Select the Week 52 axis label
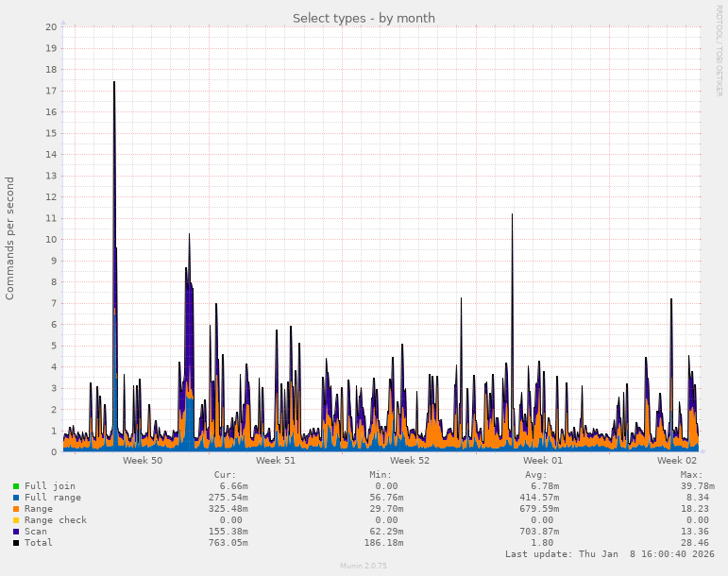The width and height of the screenshot is (728, 576). click(410, 461)
